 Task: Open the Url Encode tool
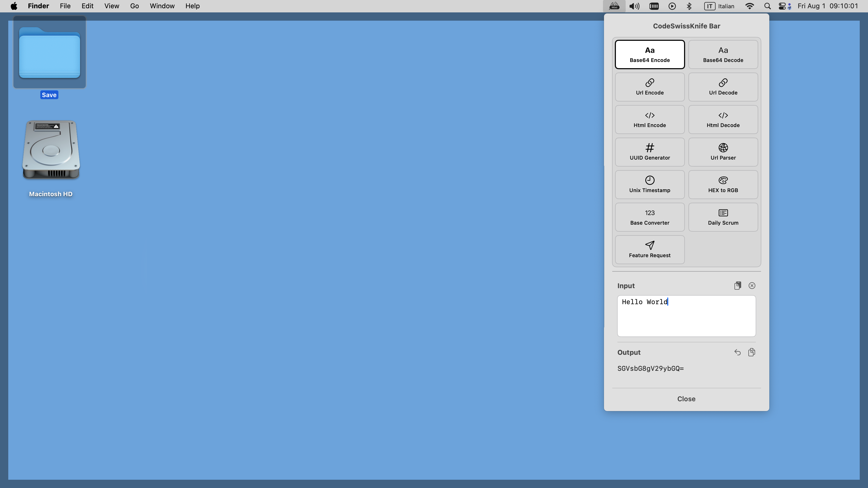[x=650, y=87]
